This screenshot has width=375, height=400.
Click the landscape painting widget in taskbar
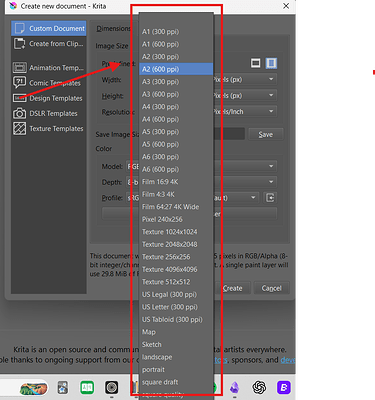pyautogui.click(x=33, y=388)
